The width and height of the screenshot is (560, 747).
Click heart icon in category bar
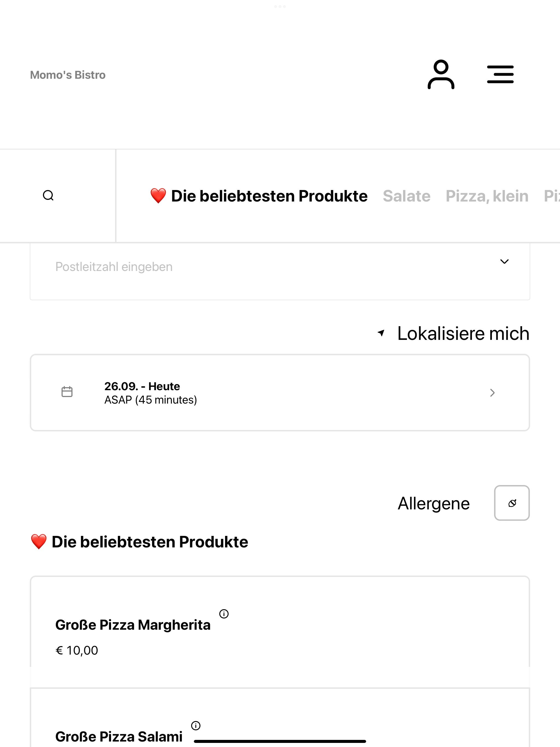click(x=158, y=196)
